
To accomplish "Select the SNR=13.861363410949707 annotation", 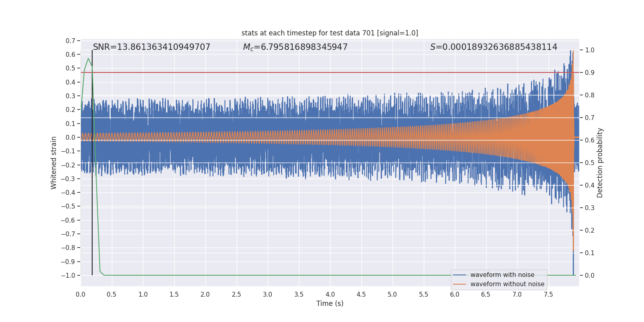I will pos(152,47).
